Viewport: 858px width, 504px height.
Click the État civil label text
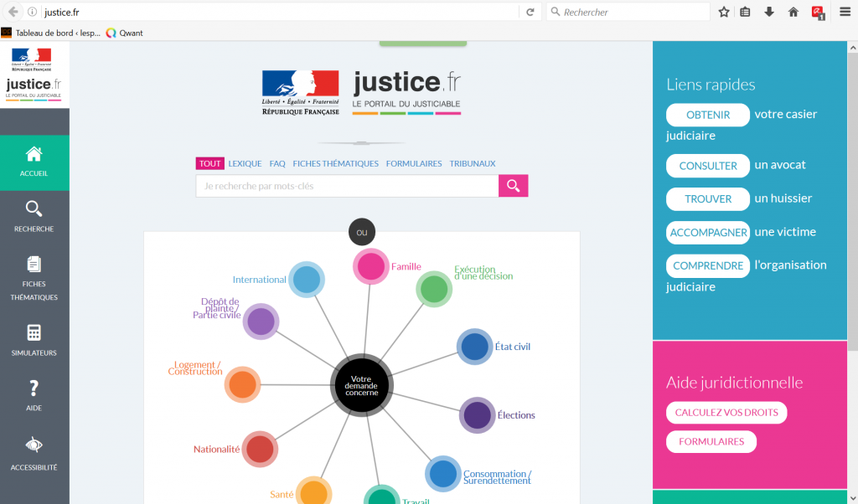click(x=512, y=347)
